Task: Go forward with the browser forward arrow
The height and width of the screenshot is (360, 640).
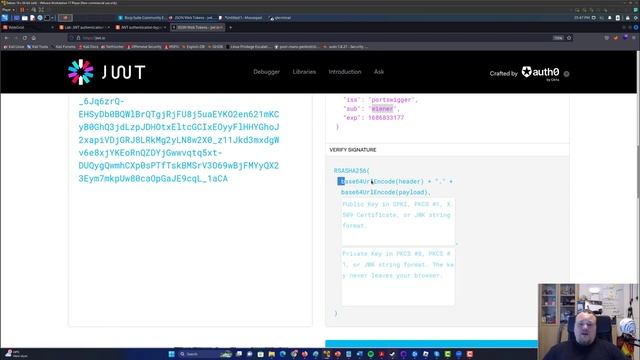Action: 16,38
